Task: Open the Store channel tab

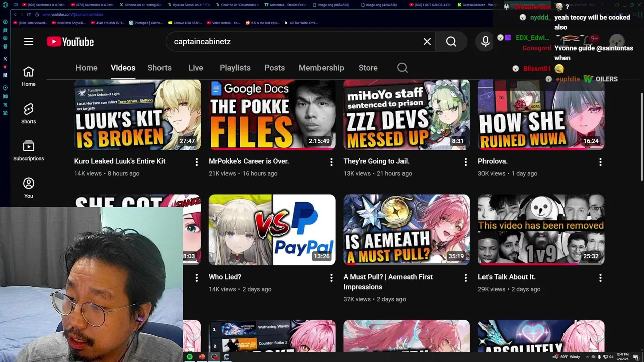Action: pyautogui.click(x=368, y=68)
